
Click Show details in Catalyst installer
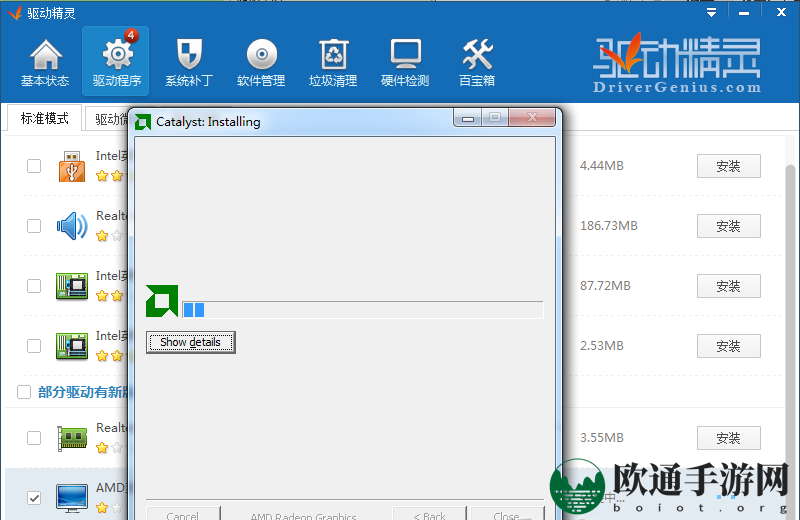pos(190,342)
